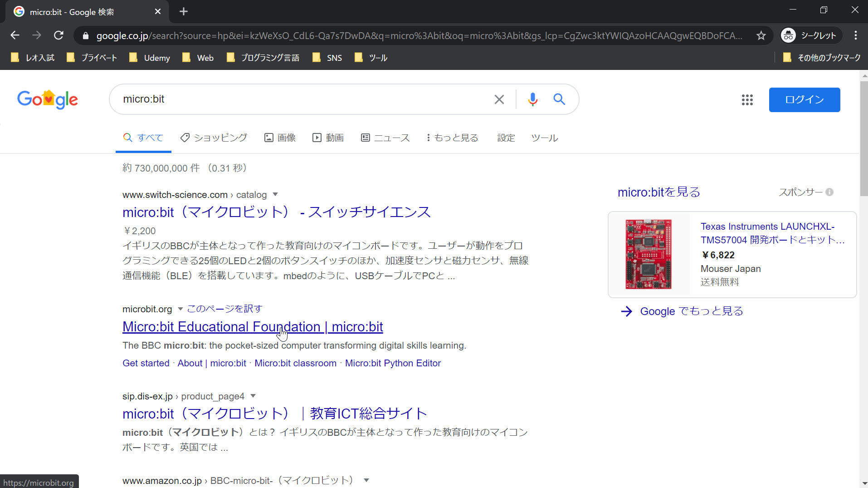Open the SNS bookmark folder

327,58
